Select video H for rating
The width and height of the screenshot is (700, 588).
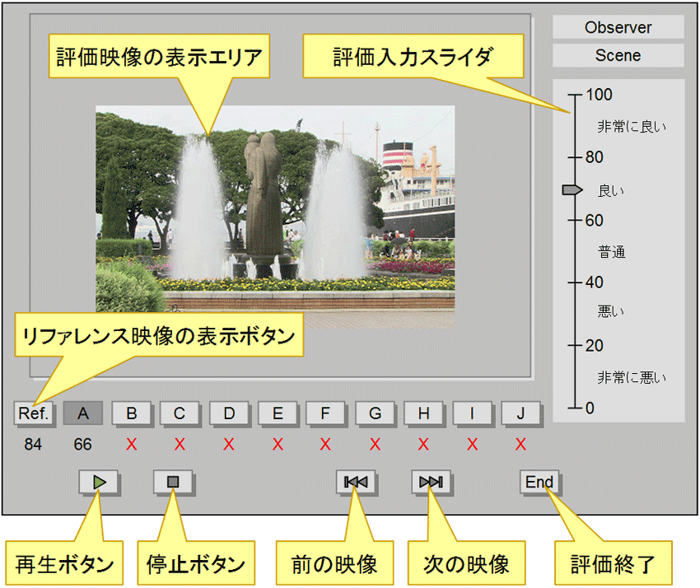pos(422,413)
